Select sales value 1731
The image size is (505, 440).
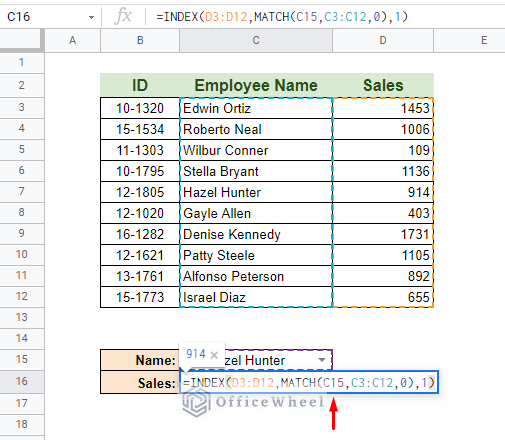click(x=383, y=234)
